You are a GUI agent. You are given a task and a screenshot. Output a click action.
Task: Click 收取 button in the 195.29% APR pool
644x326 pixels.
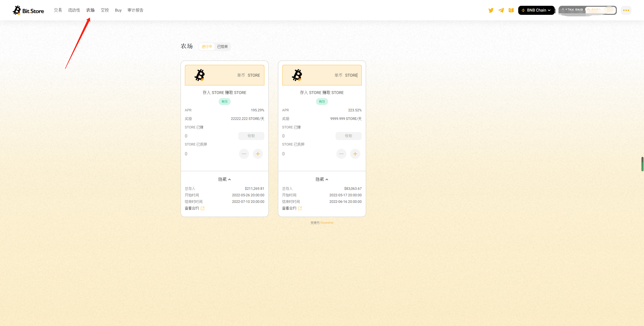coord(251,136)
